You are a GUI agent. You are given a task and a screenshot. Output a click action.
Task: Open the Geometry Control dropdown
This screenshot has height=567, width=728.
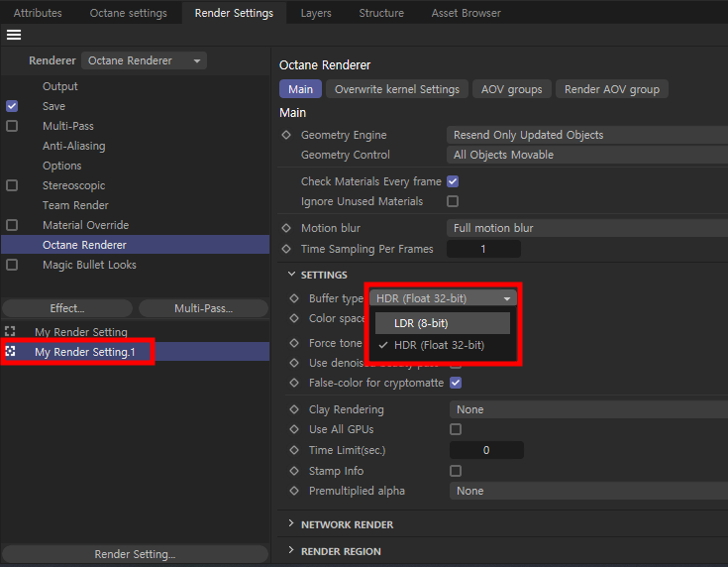click(587, 155)
